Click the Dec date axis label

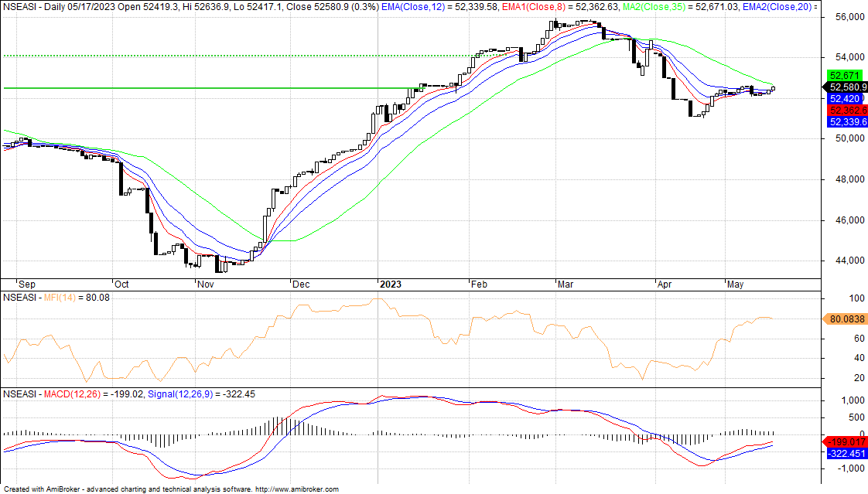301,284
